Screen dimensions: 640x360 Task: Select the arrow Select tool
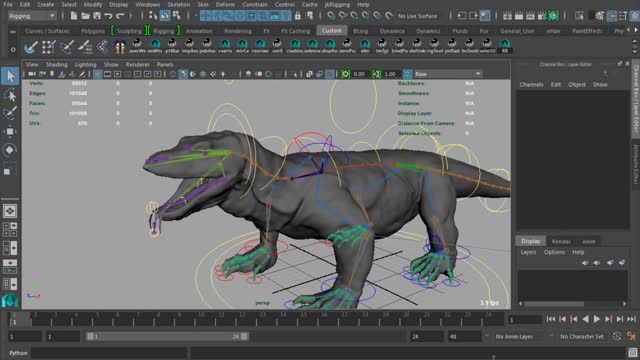click(x=10, y=76)
